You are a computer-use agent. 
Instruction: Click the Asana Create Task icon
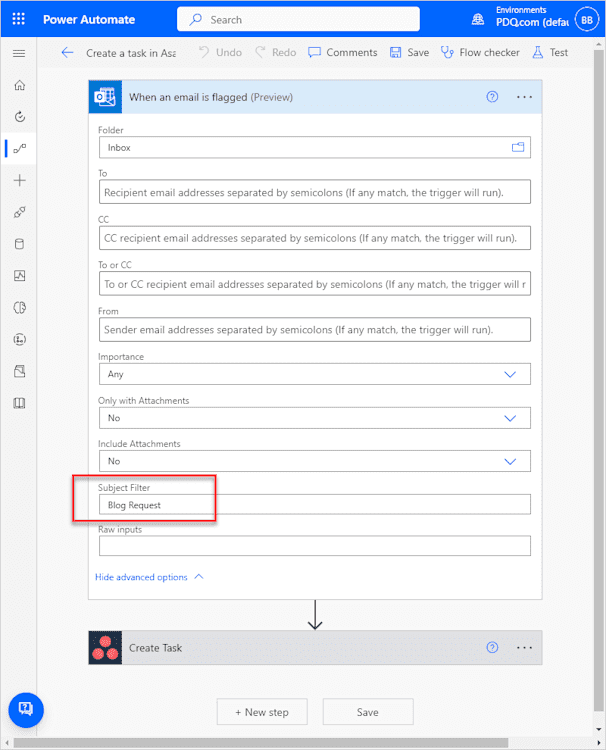pos(105,648)
